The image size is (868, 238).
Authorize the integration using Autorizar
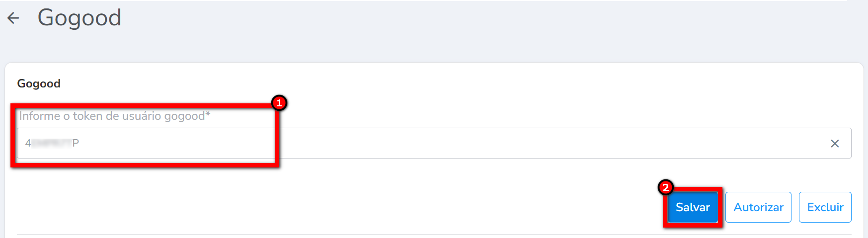[758, 207]
